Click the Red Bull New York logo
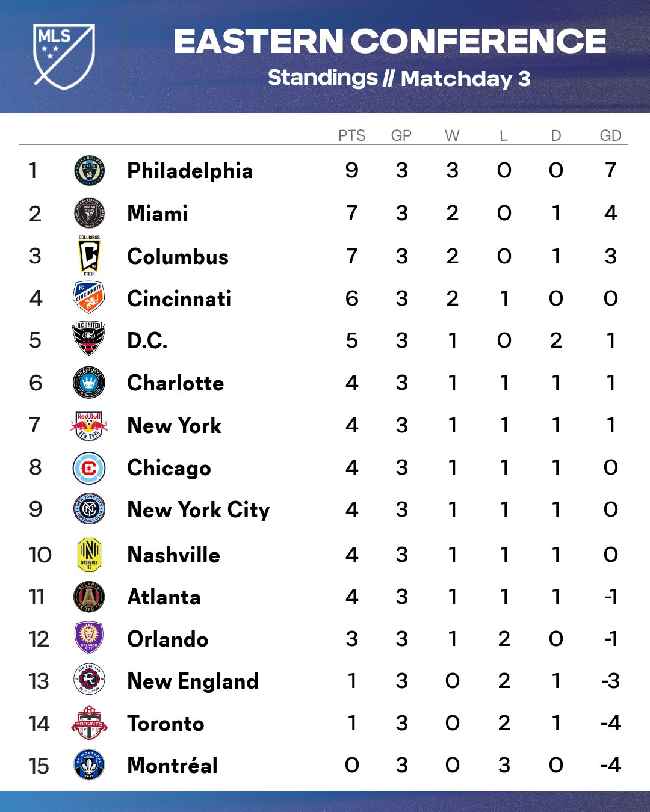Image resolution: width=650 pixels, height=812 pixels. click(89, 425)
